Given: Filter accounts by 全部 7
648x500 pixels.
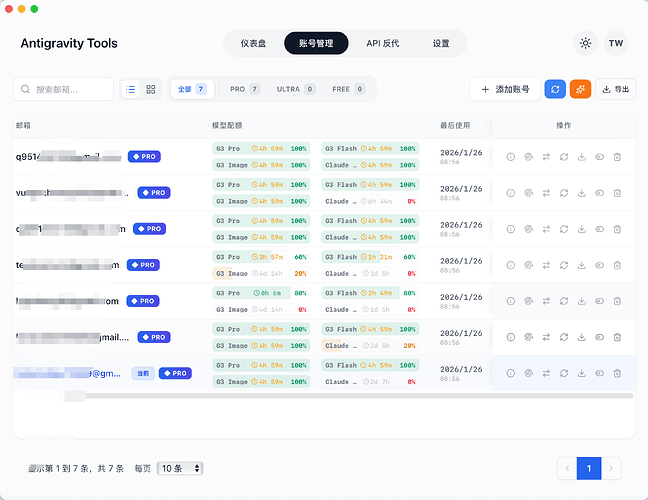Looking at the screenshot, I should (x=192, y=89).
